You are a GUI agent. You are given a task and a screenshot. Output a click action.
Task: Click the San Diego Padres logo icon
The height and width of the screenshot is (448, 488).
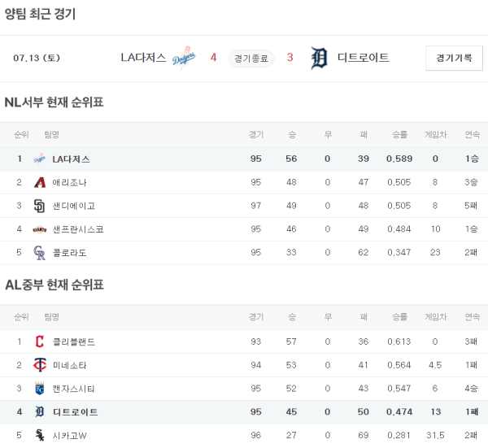point(39,206)
